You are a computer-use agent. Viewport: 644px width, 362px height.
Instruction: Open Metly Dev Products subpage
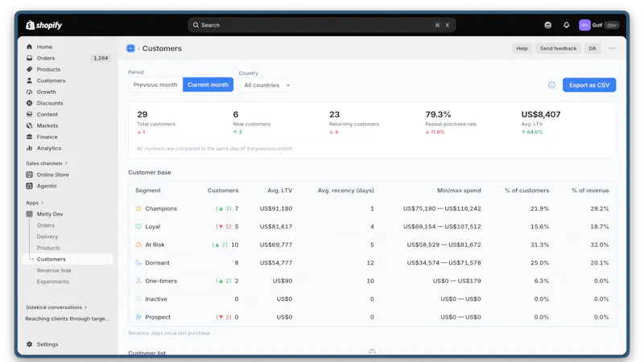coord(48,248)
